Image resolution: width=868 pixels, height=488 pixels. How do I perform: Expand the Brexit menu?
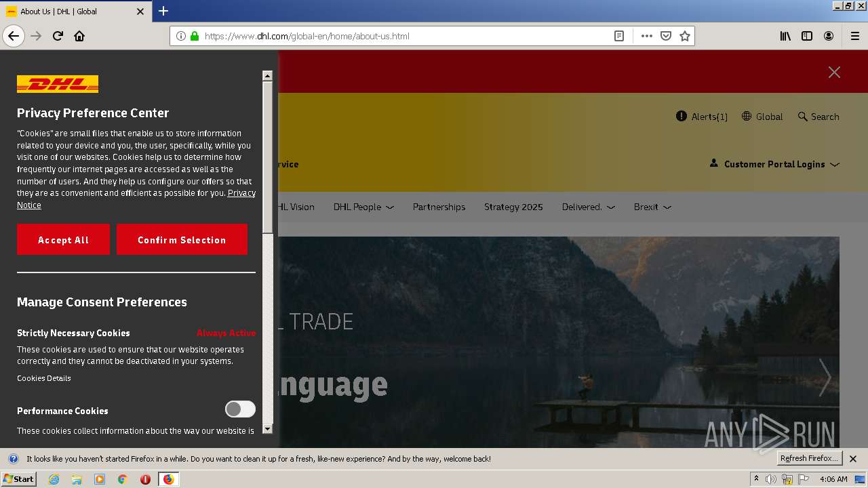click(652, 207)
